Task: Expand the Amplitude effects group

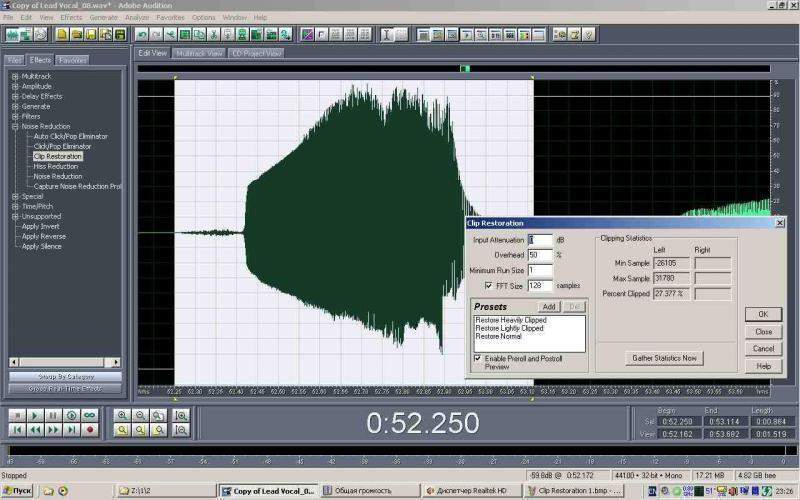Action: click(x=15, y=87)
